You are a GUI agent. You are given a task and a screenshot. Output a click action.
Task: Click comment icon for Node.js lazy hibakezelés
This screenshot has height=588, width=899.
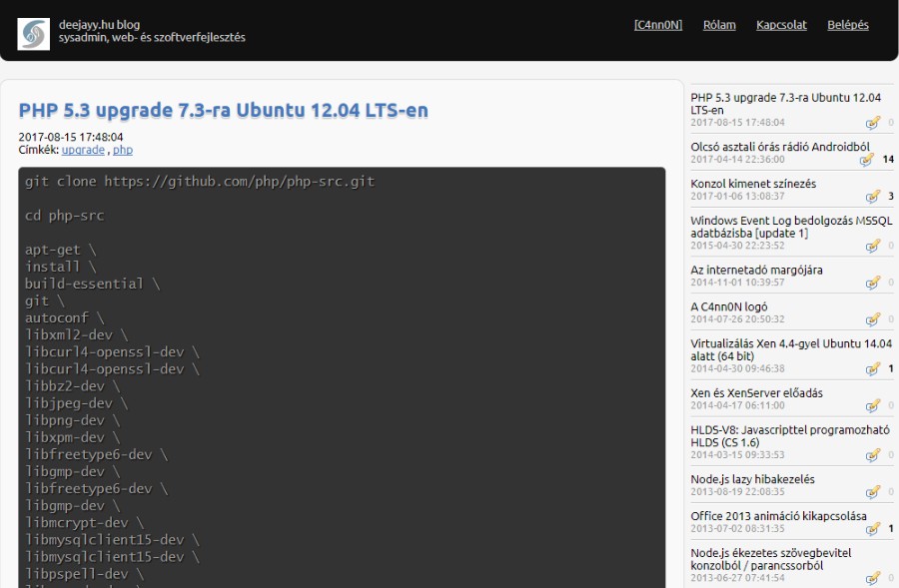(x=873, y=492)
